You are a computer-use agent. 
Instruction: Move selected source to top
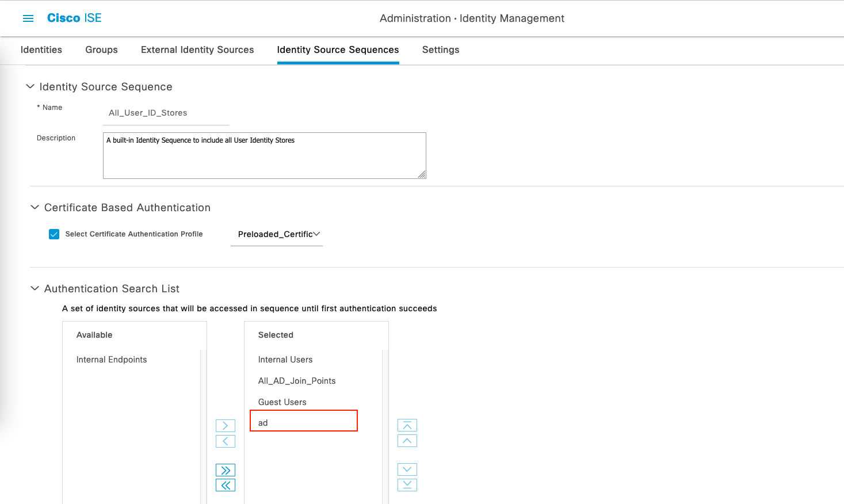(x=407, y=425)
